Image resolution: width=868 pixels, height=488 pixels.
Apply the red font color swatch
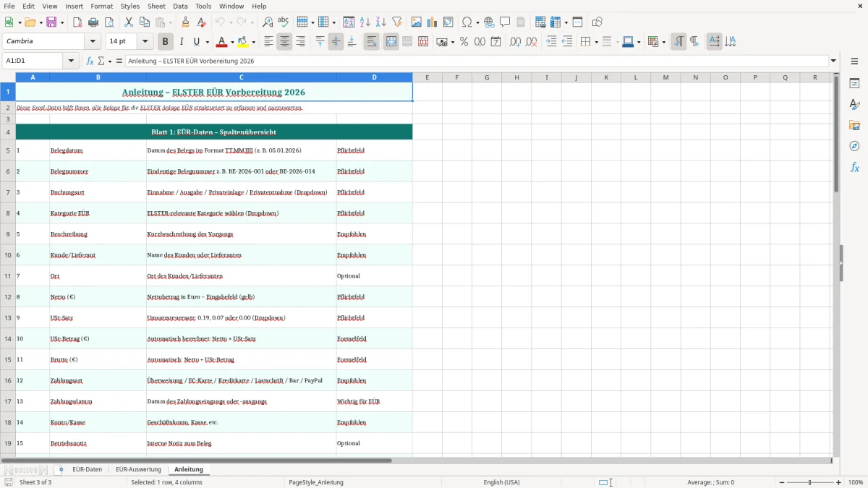click(223, 42)
